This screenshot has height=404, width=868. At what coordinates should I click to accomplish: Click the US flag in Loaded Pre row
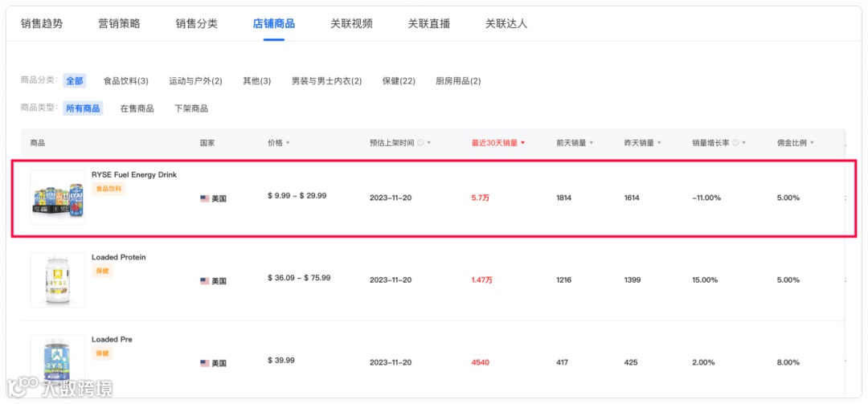205,363
